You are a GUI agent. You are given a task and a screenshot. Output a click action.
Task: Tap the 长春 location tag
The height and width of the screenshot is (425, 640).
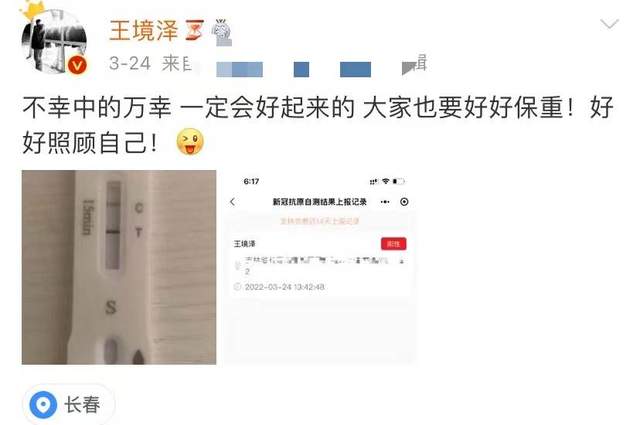[69, 404]
